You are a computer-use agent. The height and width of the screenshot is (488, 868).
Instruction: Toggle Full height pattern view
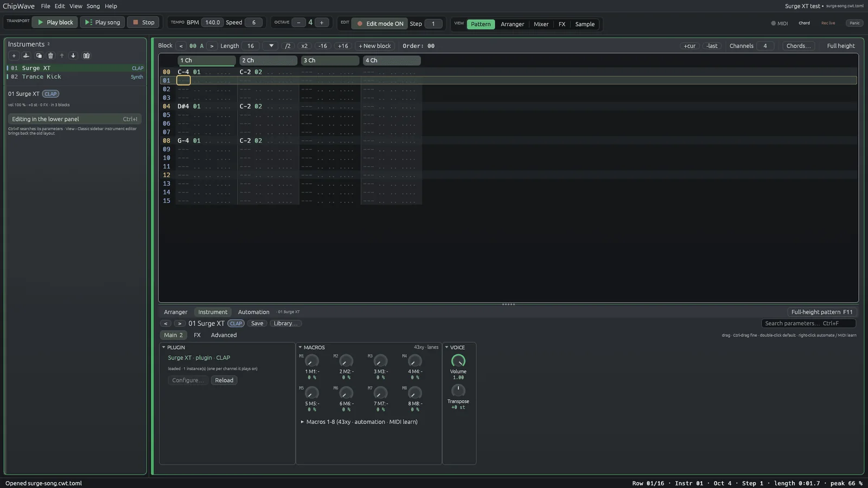coord(840,46)
